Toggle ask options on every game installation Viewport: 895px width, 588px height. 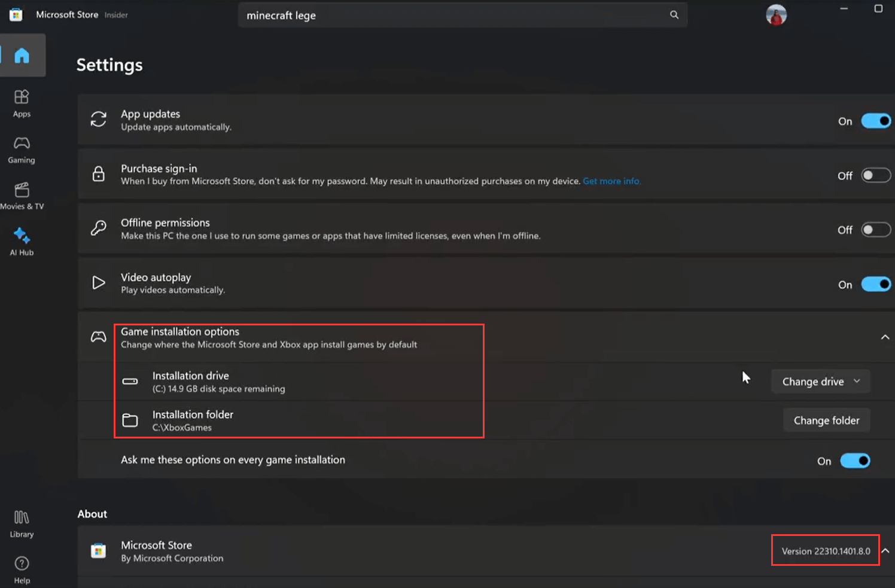click(x=855, y=461)
